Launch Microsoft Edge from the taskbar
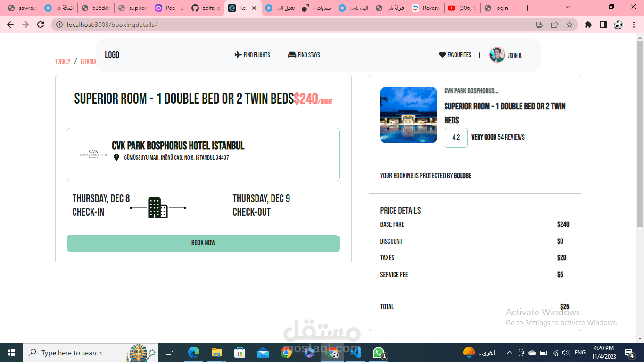 pos(193,353)
